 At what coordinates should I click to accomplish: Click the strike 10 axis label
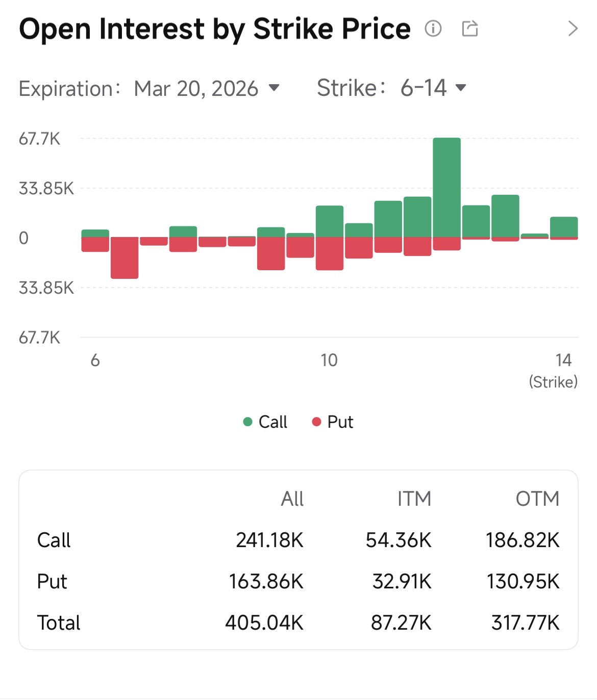tap(329, 360)
